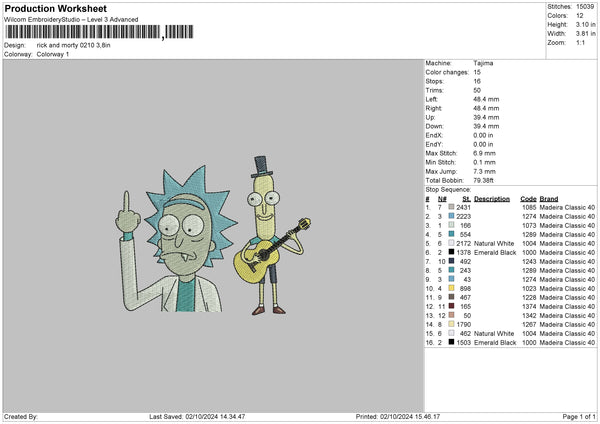Viewport: 600px width, 424px height.
Task: Click the Min Stitch value '0.1 mm'
Action: 484,162
